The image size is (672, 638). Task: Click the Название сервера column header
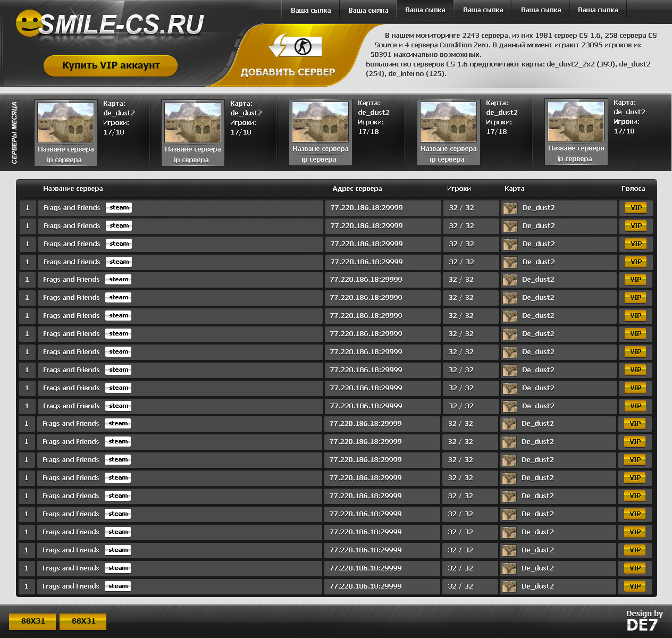click(73, 189)
